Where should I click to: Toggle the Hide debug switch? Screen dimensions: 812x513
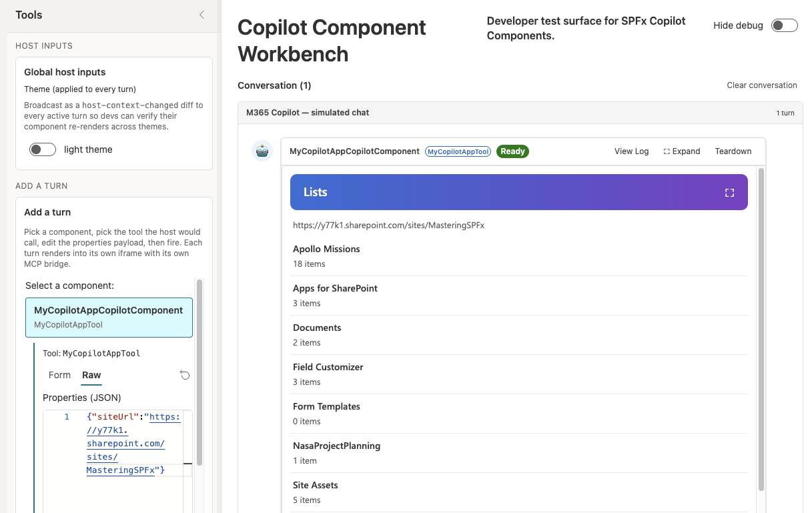(x=784, y=25)
